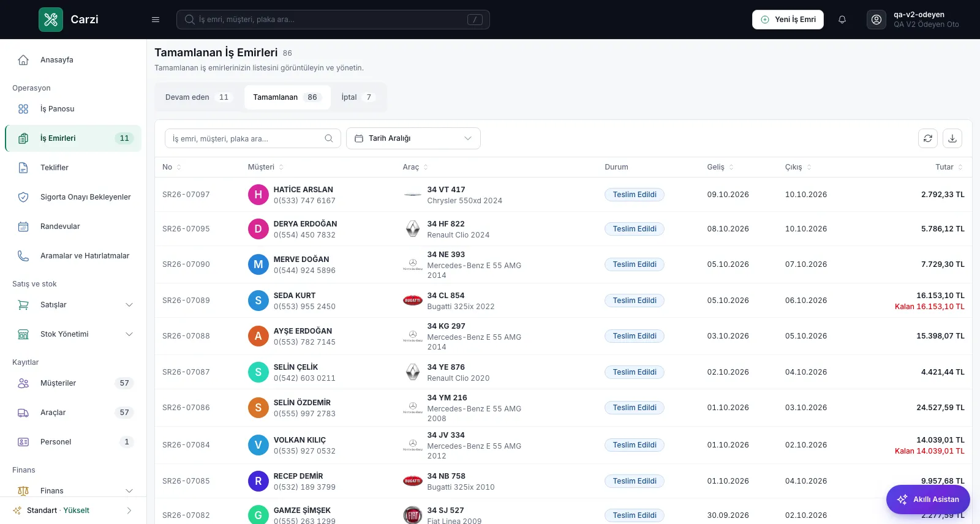Image resolution: width=980 pixels, height=524 pixels.
Task: Click the Yeni İş Emri button
Action: 788,20
